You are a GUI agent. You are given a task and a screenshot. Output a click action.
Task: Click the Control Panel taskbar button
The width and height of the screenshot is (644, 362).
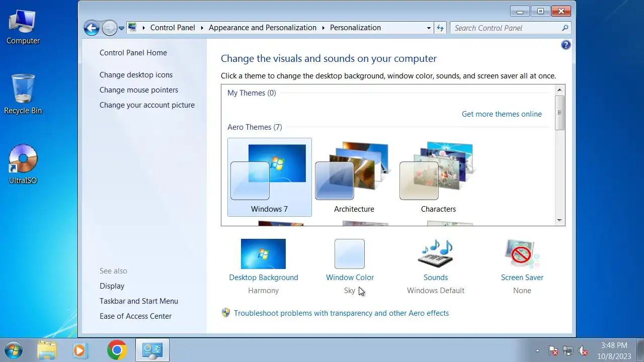point(152,350)
